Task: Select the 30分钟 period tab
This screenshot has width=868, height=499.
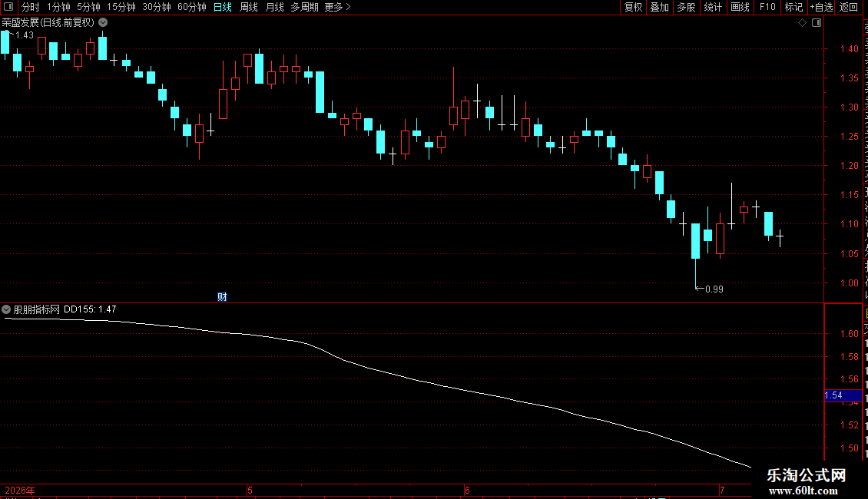Action: (156, 7)
